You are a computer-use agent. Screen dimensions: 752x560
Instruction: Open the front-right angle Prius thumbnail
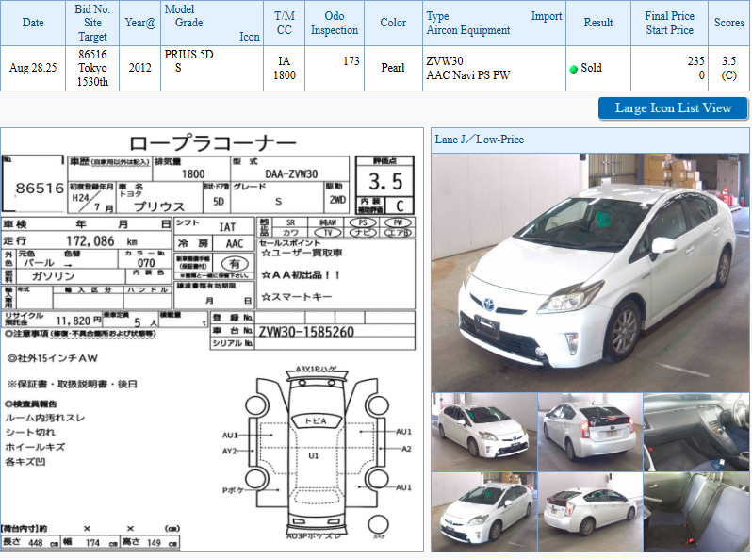[483, 431]
